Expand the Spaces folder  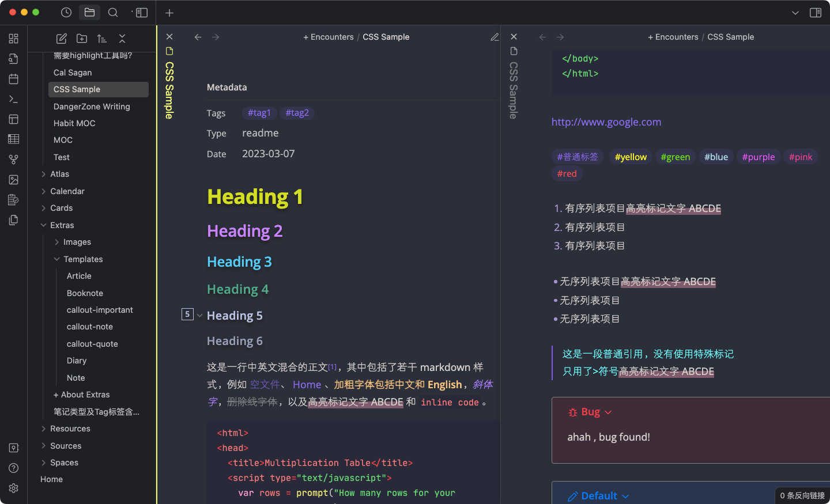[x=43, y=463]
